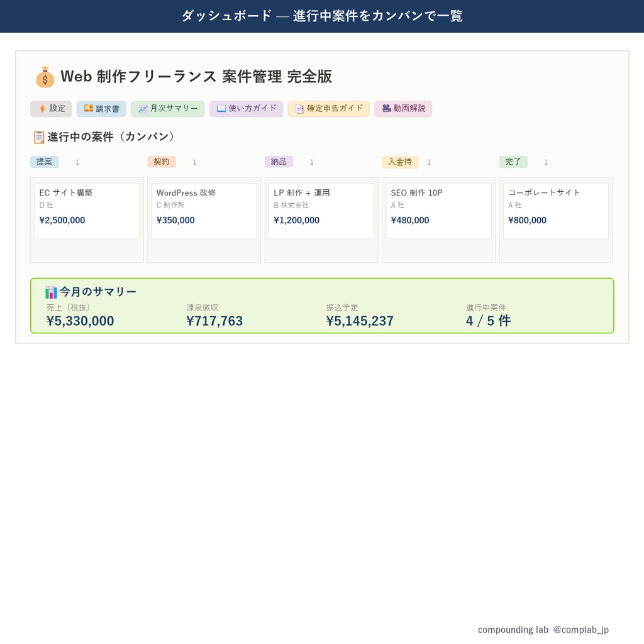Click the count 1 beside 納品
Screen dimensions: 644x644
click(x=312, y=162)
